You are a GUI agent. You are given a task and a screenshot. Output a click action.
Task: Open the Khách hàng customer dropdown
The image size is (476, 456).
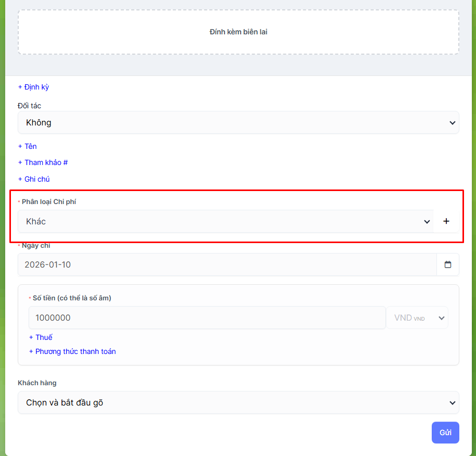coord(238,402)
